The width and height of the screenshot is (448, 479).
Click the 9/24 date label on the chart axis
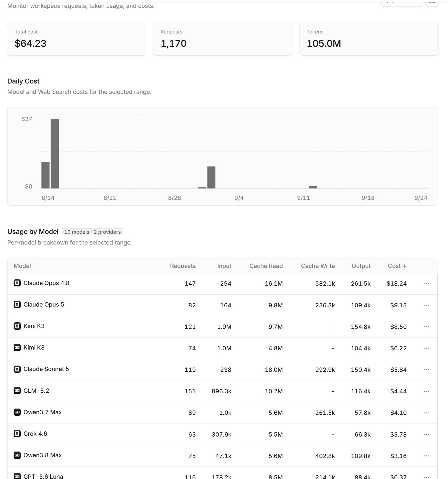[x=421, y=198]
